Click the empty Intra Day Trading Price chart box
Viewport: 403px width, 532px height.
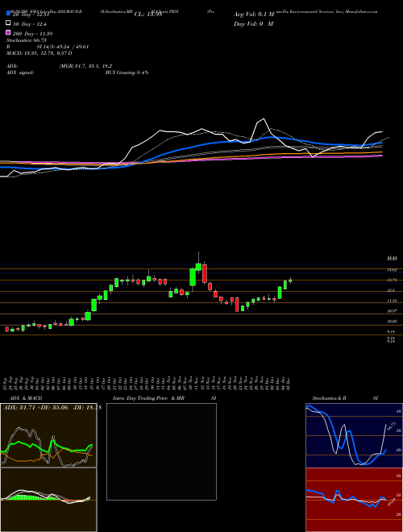click(161, 451)
